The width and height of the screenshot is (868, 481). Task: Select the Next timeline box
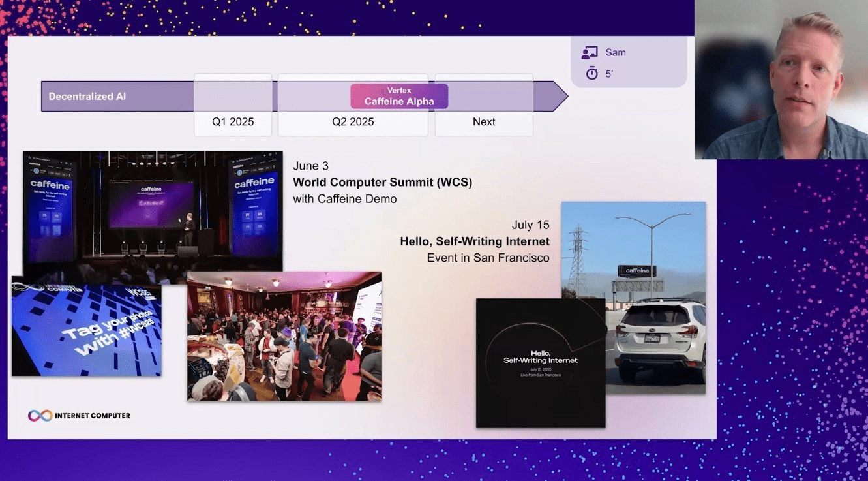(484, 105)
